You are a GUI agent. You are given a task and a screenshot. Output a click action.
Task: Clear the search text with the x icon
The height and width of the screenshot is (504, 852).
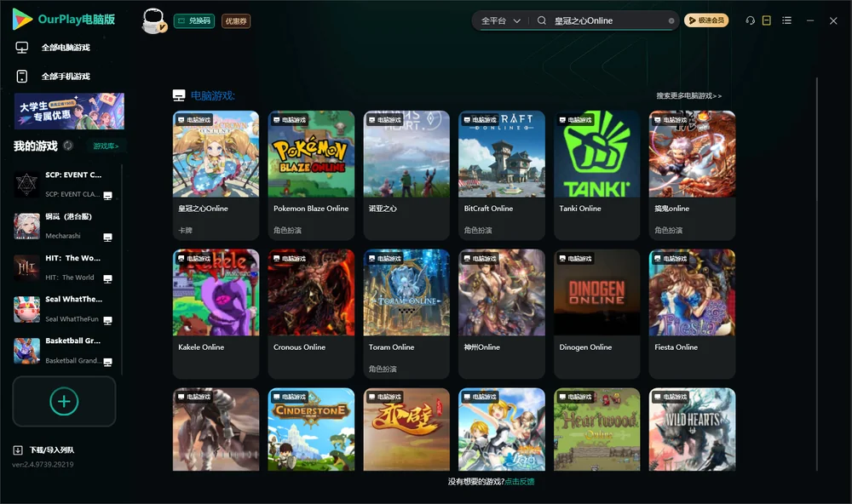[x=671, y=20]
